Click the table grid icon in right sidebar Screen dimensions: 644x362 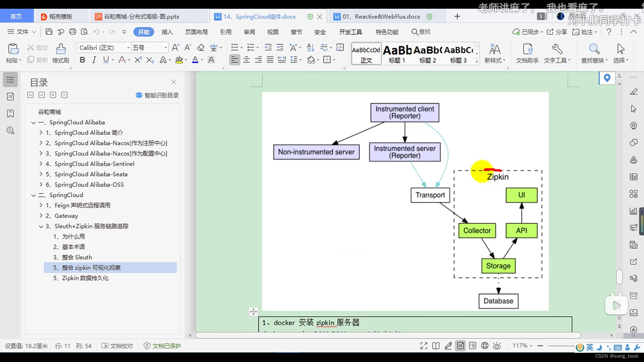tap(633, 177)
